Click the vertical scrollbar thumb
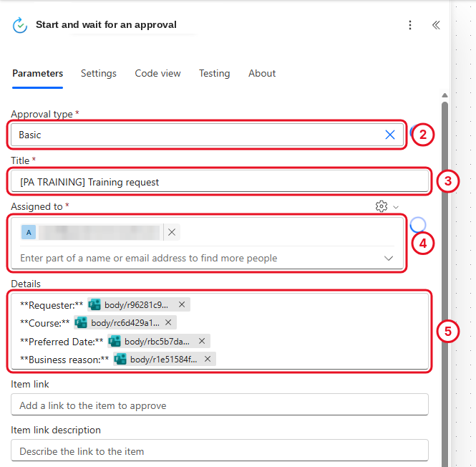Image resolution: width=476 pixels, height=467 pixels. pos(445,284)
